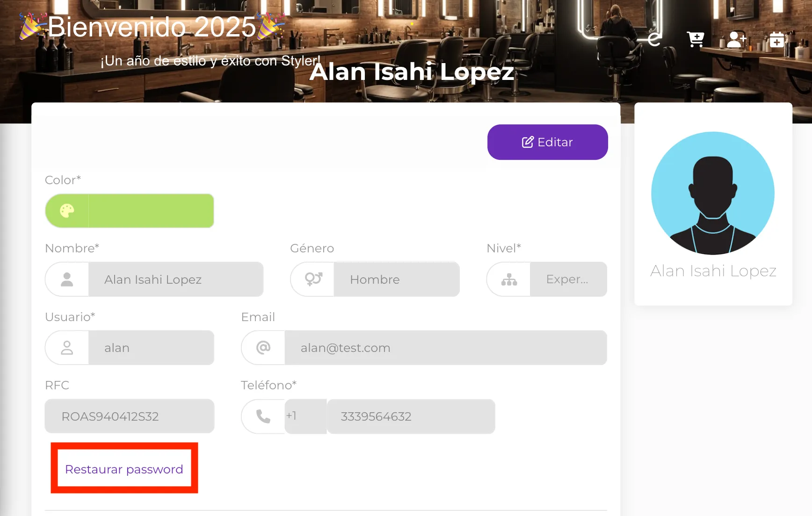Click Alan Isahi Lopez profile avatar
Screen dimensions: 812x516
pos(713,193)
